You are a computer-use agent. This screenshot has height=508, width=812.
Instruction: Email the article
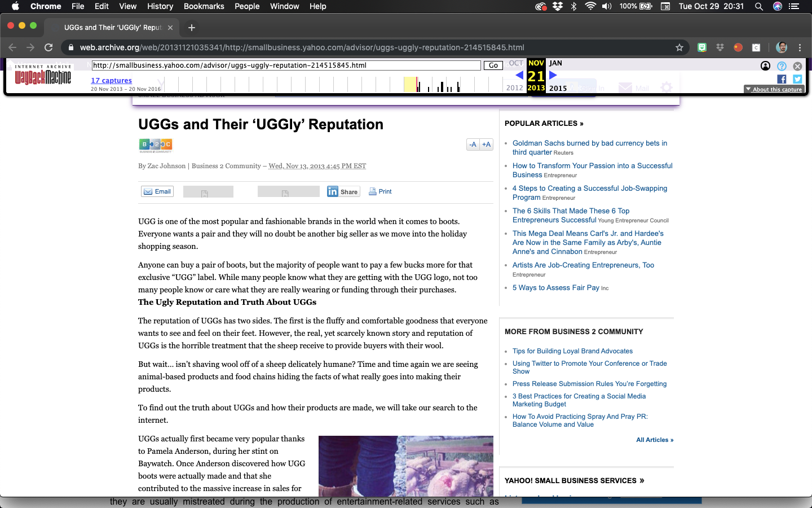(157, 191)
